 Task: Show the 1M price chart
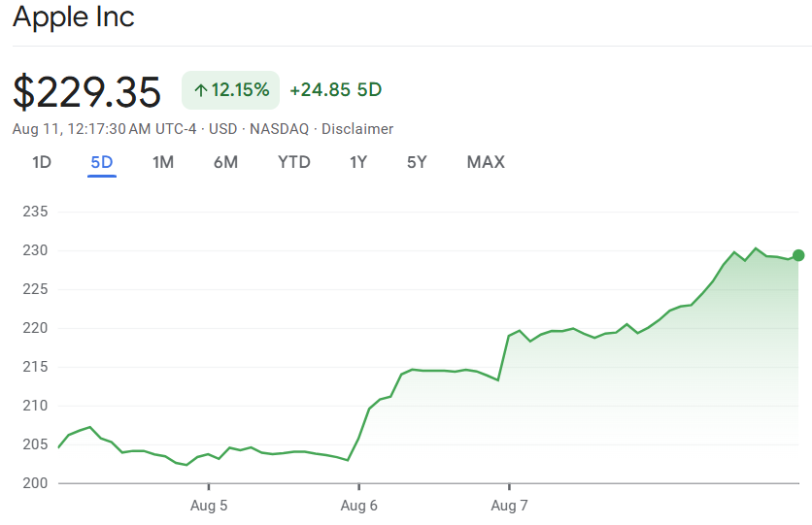(x=163, y=162)
